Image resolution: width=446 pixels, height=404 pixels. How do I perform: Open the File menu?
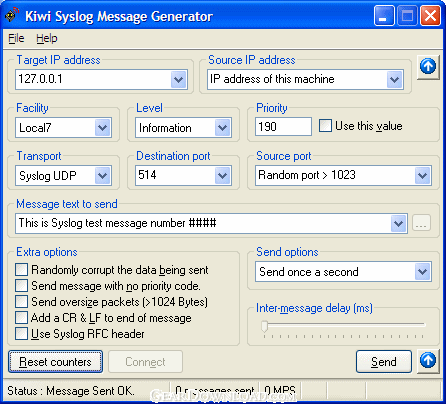[16, 38]
